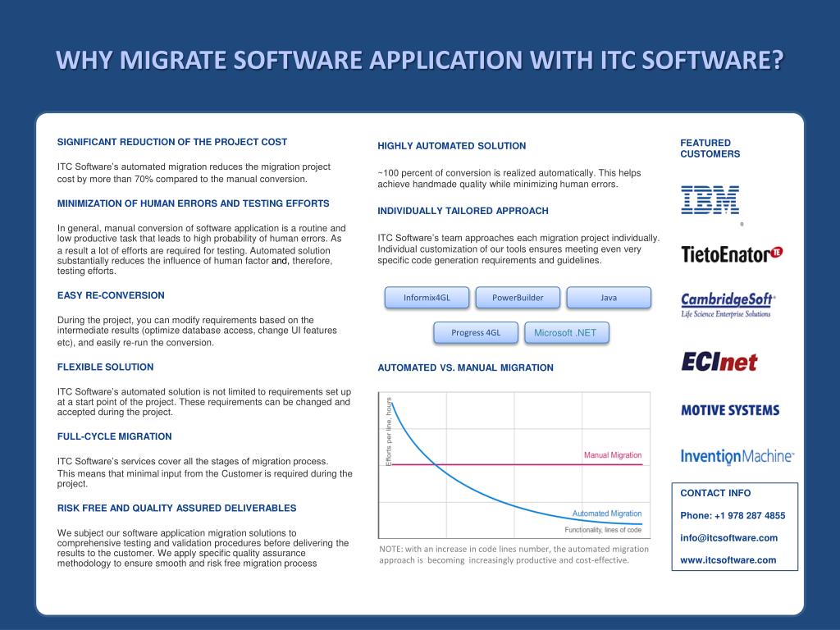Click the IBM logo

(x=710, y=200)
